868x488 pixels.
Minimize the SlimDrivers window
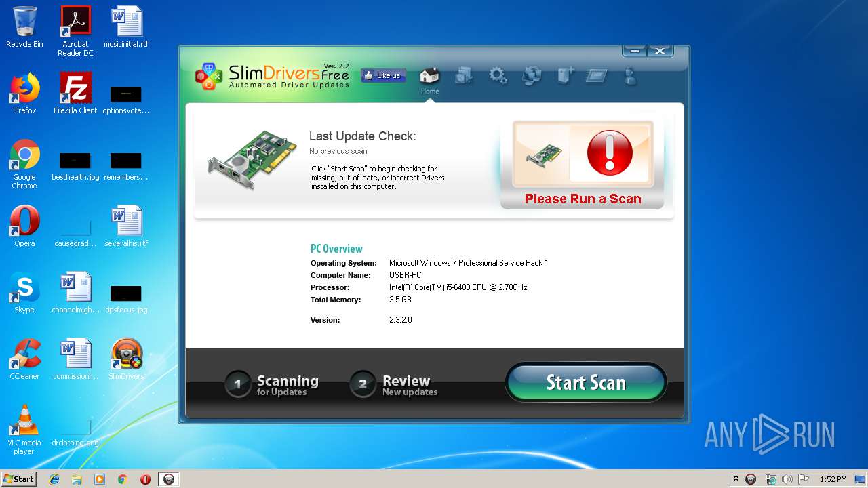click(x=634, y=51)
